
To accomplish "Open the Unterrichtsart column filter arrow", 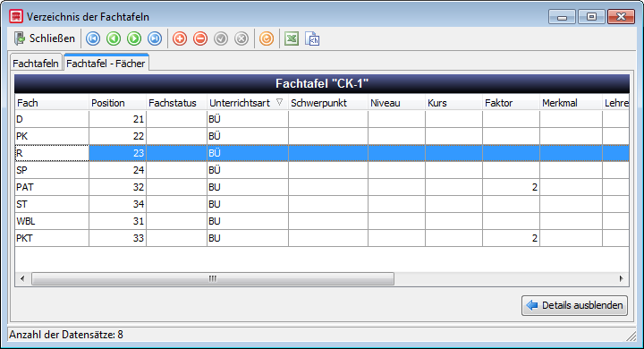I will click(x=279, y=102).
